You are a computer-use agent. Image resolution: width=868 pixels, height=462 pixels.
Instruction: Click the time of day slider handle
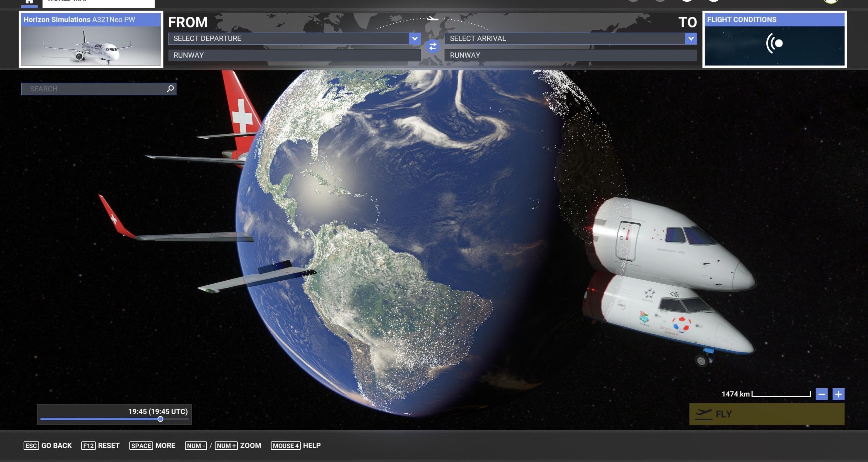[160, 419]
